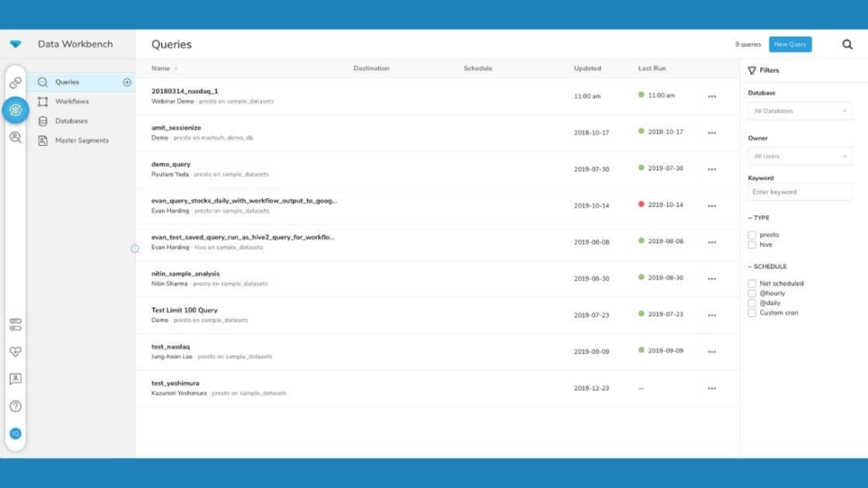Enable the hive type checkbox
The width and height of the screenshot is (868, 488).
(752, 245)
